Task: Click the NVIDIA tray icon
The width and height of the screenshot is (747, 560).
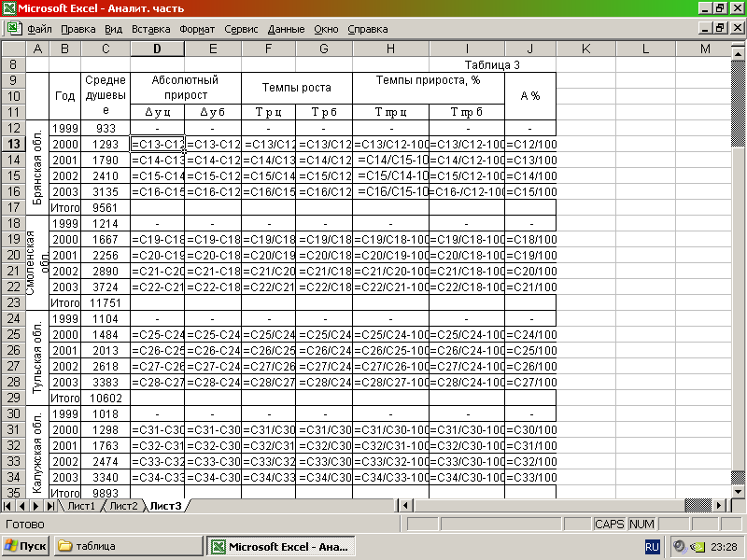Action: coord(697,547)
